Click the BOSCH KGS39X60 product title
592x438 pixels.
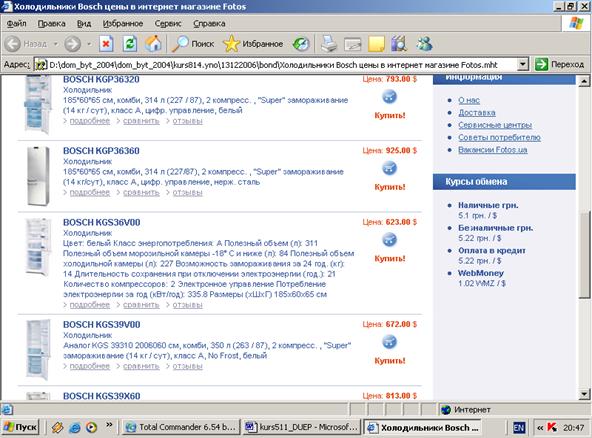(x=102, y=396)
